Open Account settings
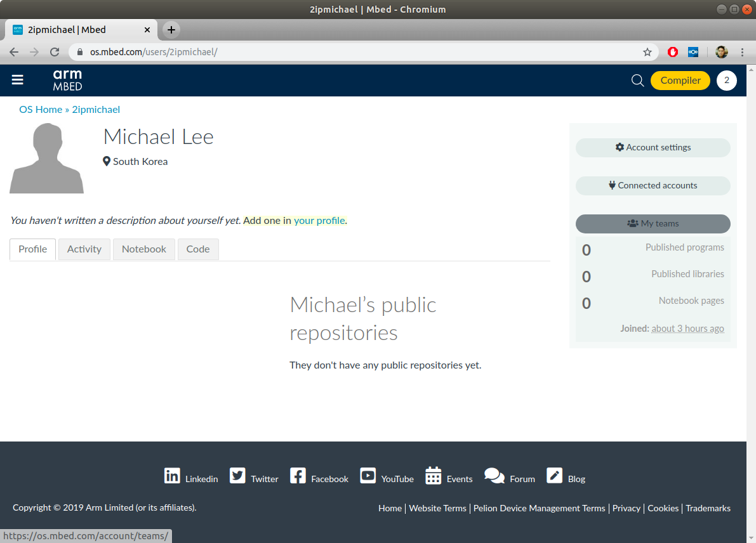The height and width of the screenshot is (543, 756). 653,147
